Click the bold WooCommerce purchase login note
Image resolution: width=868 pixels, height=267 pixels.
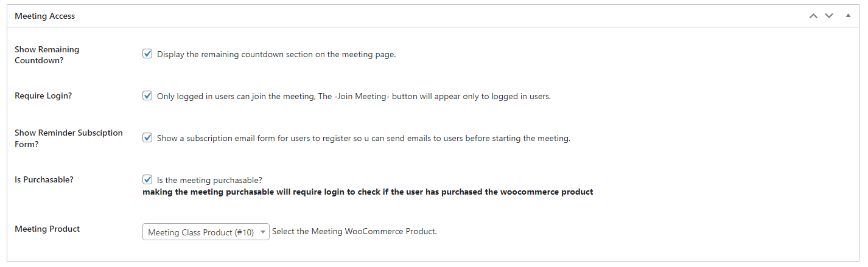(x=368, y=192)
